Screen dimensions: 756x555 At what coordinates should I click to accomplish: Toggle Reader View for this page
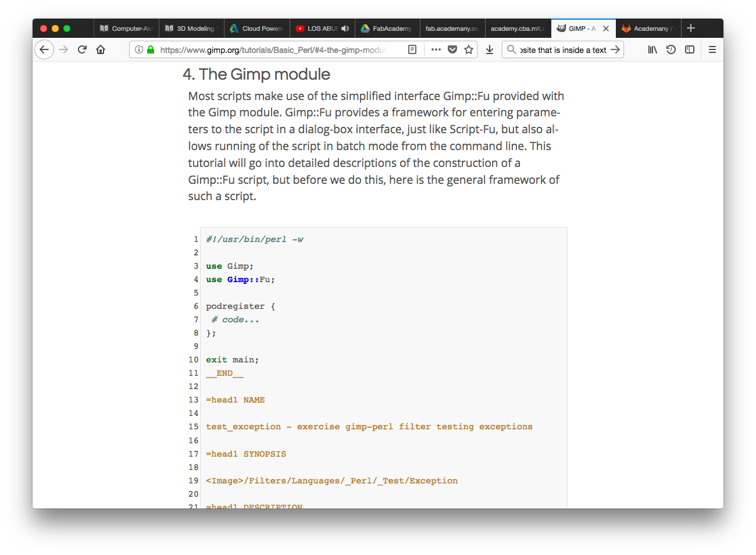tap(412, 50)
